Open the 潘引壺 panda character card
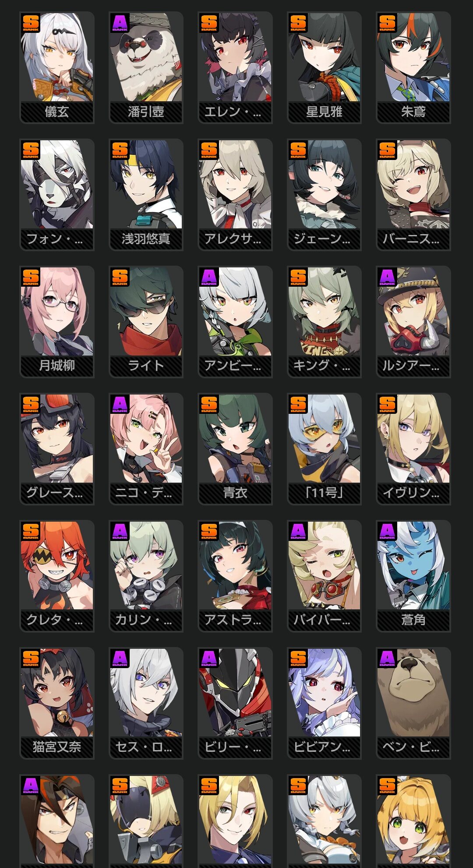Viewport: 473px width, 868px height. click(x=146, y=68)
